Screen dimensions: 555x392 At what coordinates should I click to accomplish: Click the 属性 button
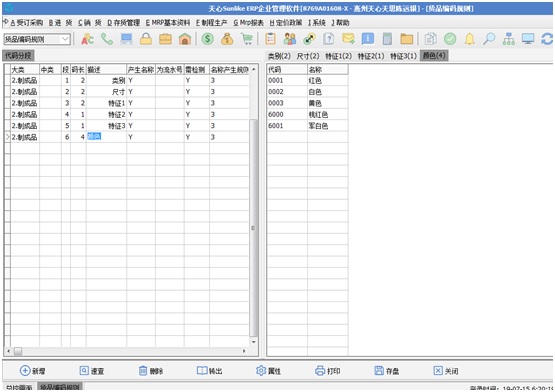(268, 371)
